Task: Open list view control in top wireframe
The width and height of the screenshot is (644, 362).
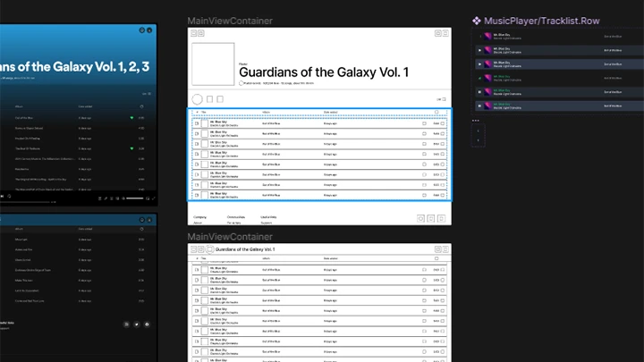Action: [x=441, y=99]
